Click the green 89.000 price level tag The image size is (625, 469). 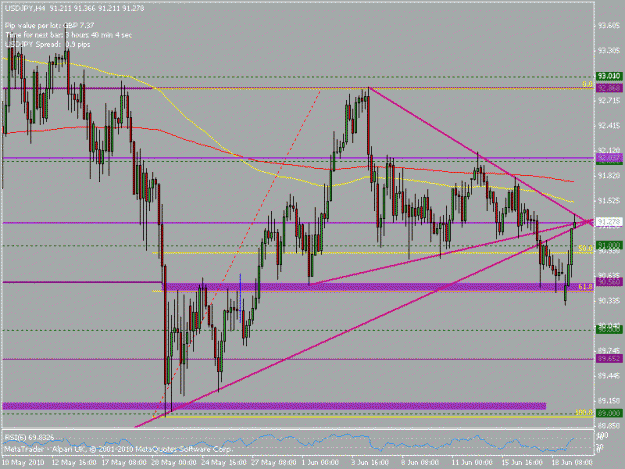(609, 414)
